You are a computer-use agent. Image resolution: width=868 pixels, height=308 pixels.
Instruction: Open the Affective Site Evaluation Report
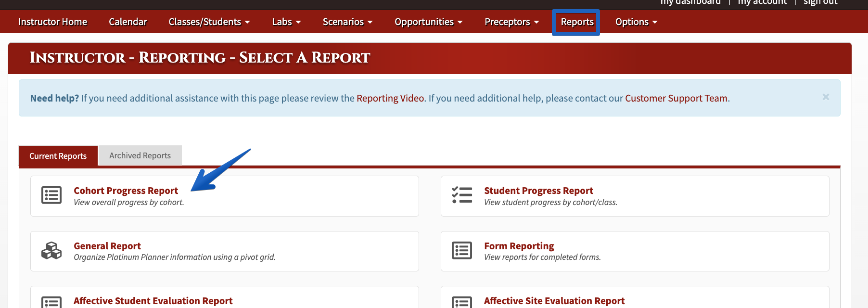pyautogui.click(x=554, y=301)
